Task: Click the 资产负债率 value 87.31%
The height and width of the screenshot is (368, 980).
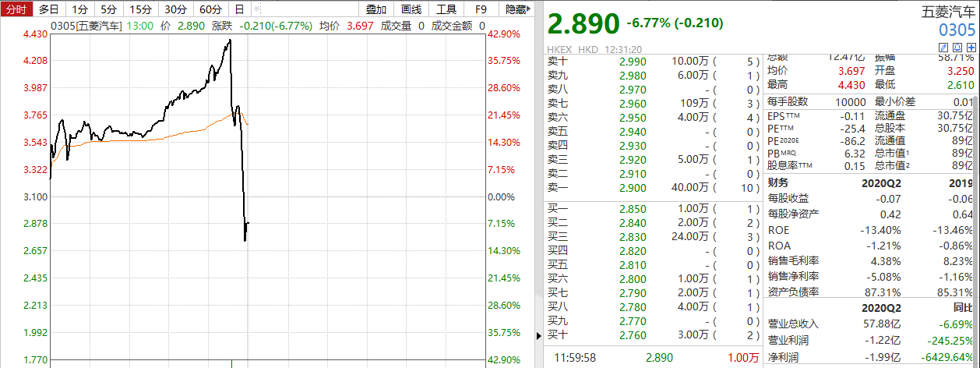Action: click(883, 292)
